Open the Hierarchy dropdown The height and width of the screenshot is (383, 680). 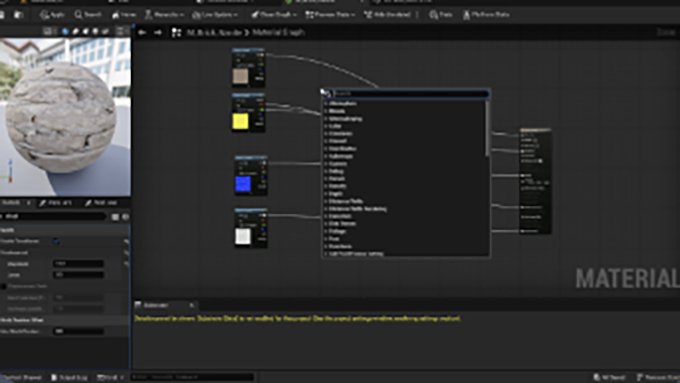(164, 15)
